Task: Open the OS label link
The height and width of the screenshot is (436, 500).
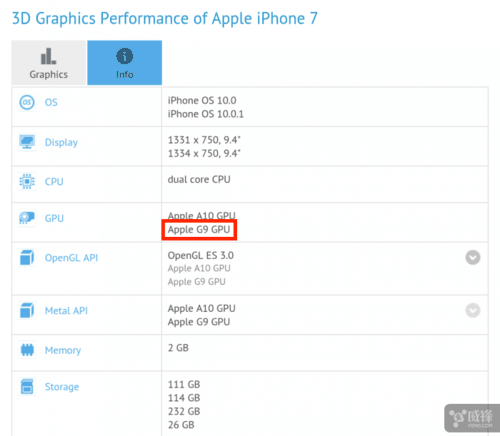Action: (51, 102)
